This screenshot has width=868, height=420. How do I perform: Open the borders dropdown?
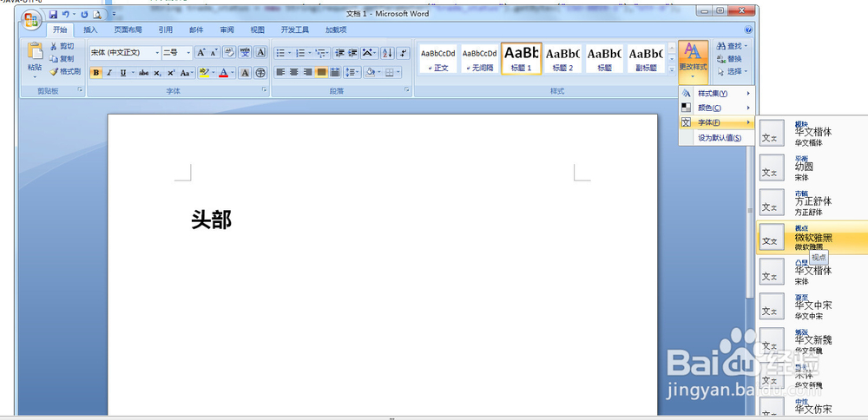click(x=398, y=72)
